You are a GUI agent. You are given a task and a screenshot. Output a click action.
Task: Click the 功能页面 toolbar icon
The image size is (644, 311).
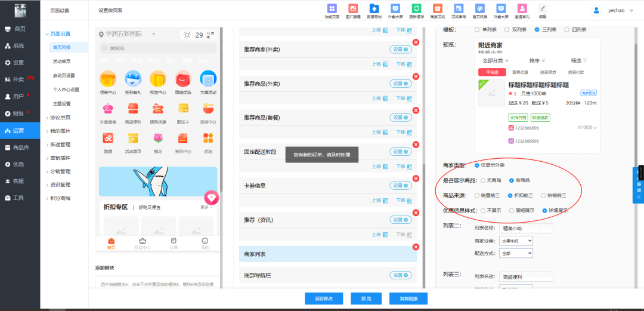point(332,9)
